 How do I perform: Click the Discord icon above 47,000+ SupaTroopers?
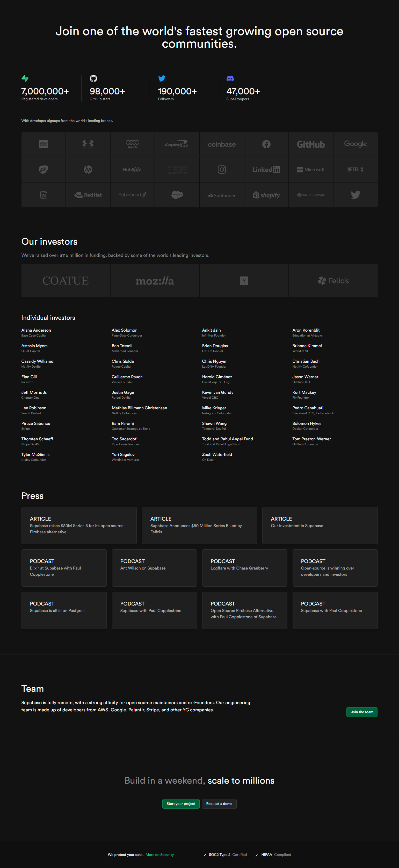230,78
